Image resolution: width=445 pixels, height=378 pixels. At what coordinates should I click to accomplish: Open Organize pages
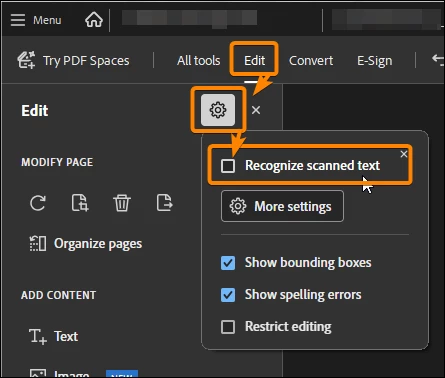pyautogui.click(x=98, y=244)
